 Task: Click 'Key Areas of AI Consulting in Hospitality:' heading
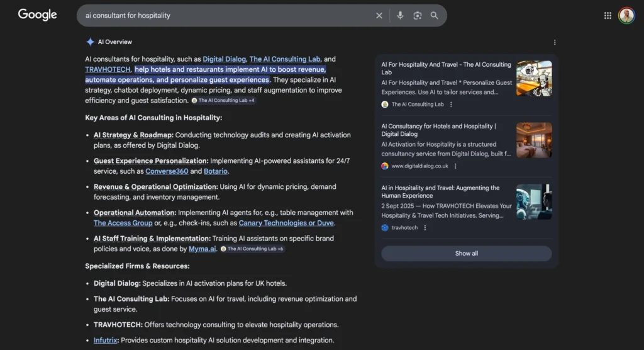click(153, 118)
